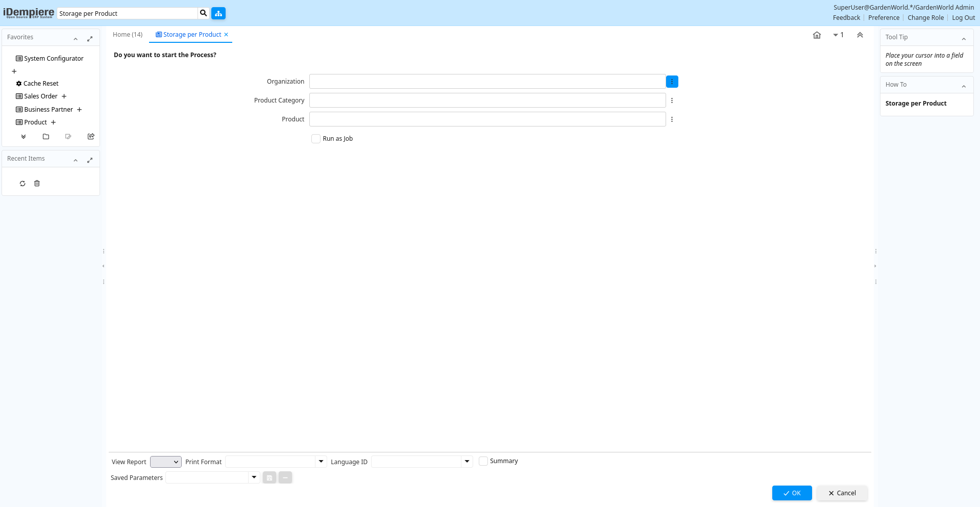
Task: Click into the Product input field
Action: pos(487,119)
